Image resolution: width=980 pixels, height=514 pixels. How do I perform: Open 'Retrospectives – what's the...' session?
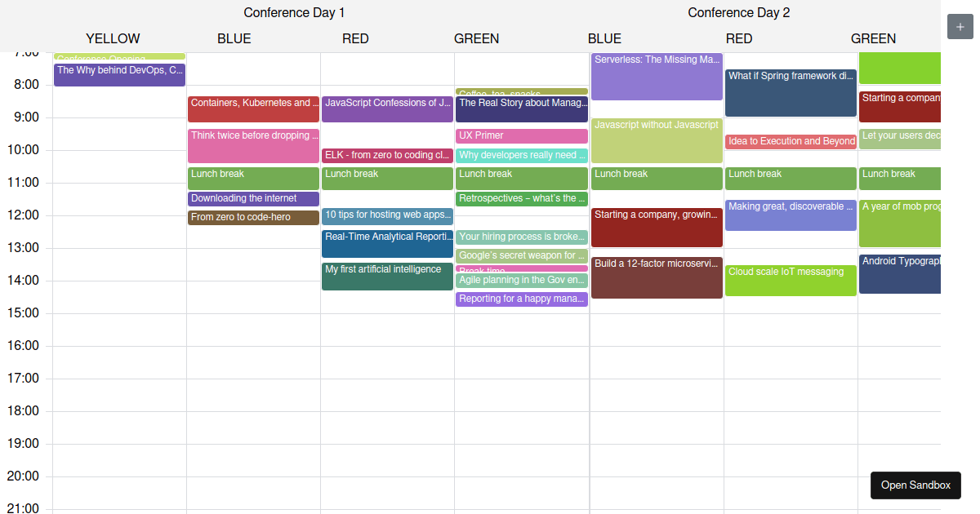(x=522, y=198)
